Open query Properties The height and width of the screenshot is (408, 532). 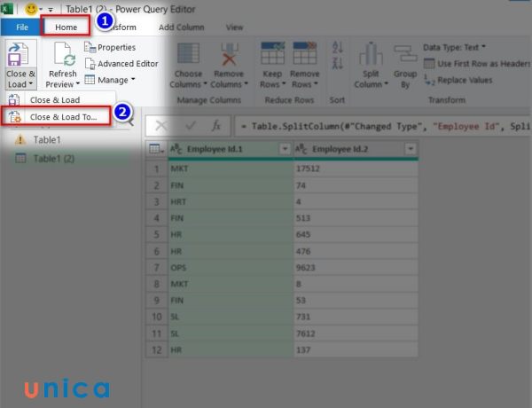pyautogui.click(x=116, y=47)
